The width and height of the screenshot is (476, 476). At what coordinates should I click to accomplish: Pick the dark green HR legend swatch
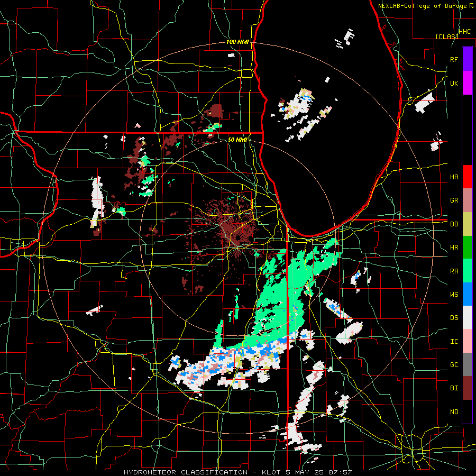coord(467,247)
